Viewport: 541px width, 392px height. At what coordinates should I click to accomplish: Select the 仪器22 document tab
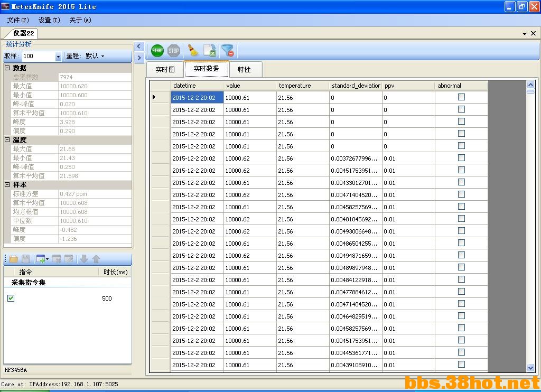(23, 33)
